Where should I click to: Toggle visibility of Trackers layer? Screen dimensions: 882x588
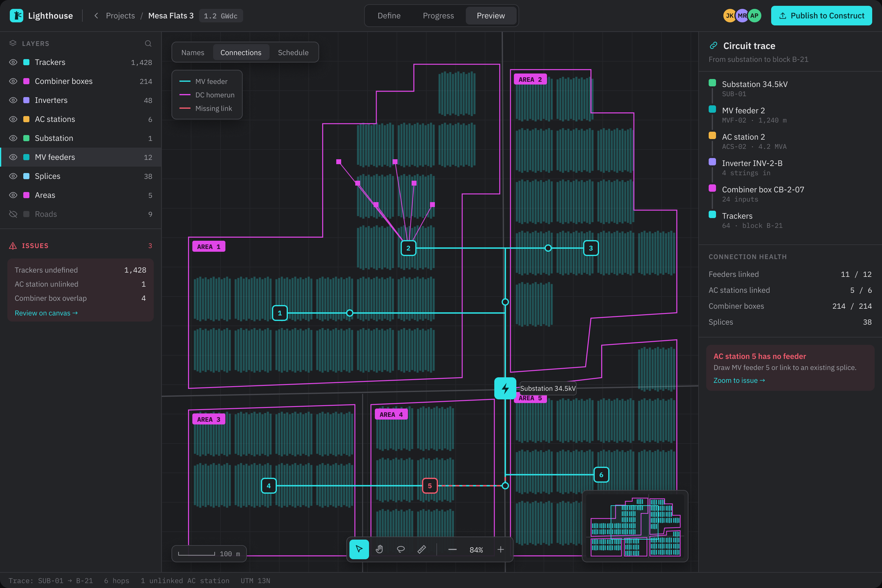13,62
